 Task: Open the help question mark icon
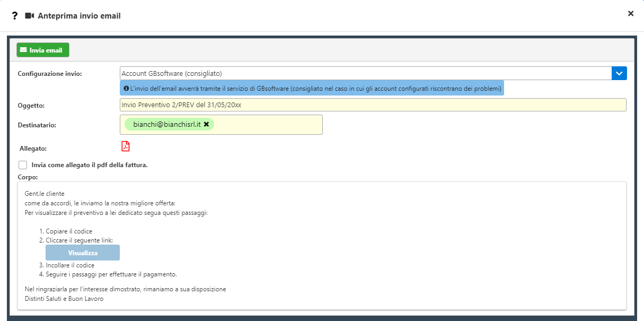(x=15, y=16)
